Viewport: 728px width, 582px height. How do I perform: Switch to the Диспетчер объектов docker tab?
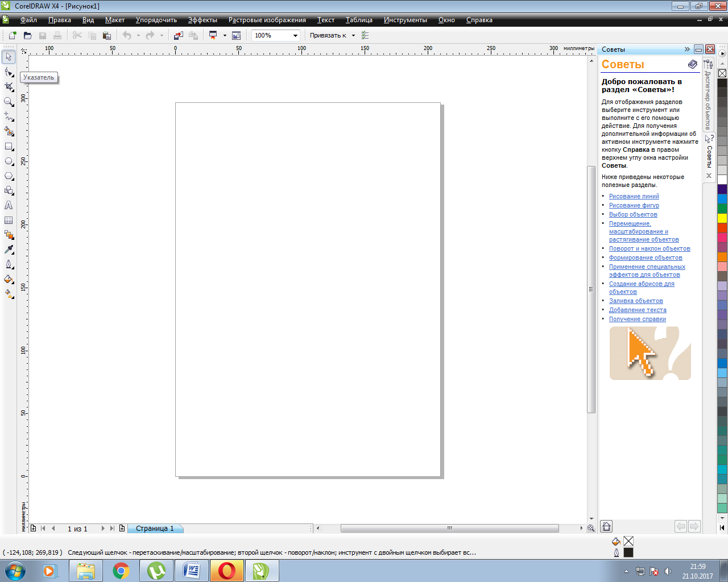point(708,95)
